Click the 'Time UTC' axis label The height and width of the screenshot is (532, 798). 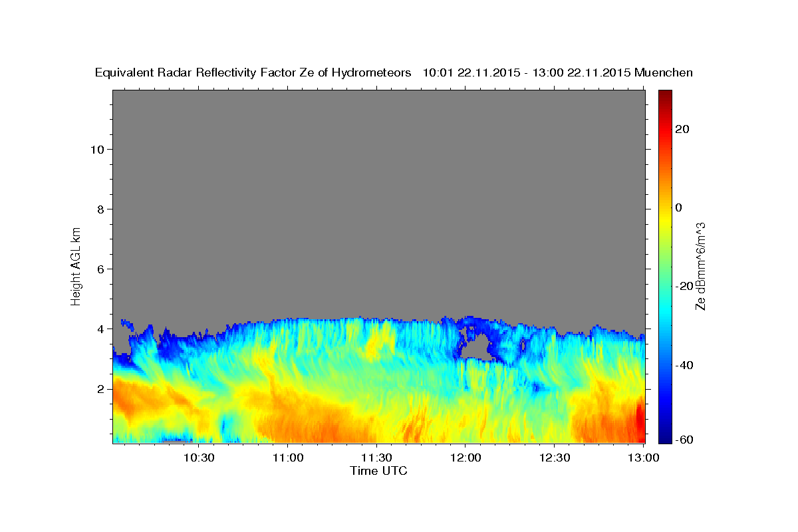tap(378, 471)
